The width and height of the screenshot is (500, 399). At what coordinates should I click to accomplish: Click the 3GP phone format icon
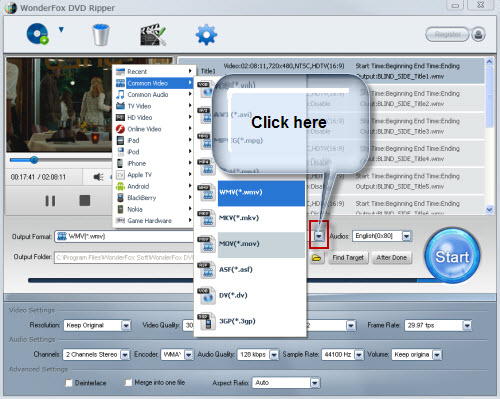[x=206, y=321]
